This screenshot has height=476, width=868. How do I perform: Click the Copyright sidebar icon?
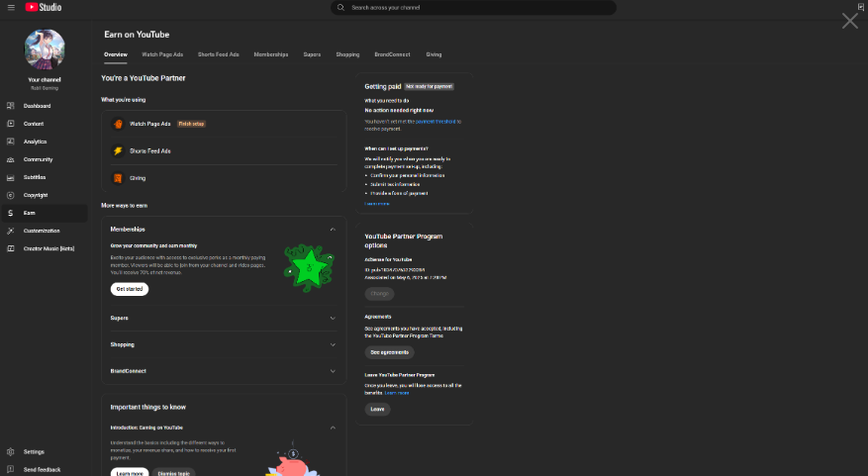coord(11,195)
